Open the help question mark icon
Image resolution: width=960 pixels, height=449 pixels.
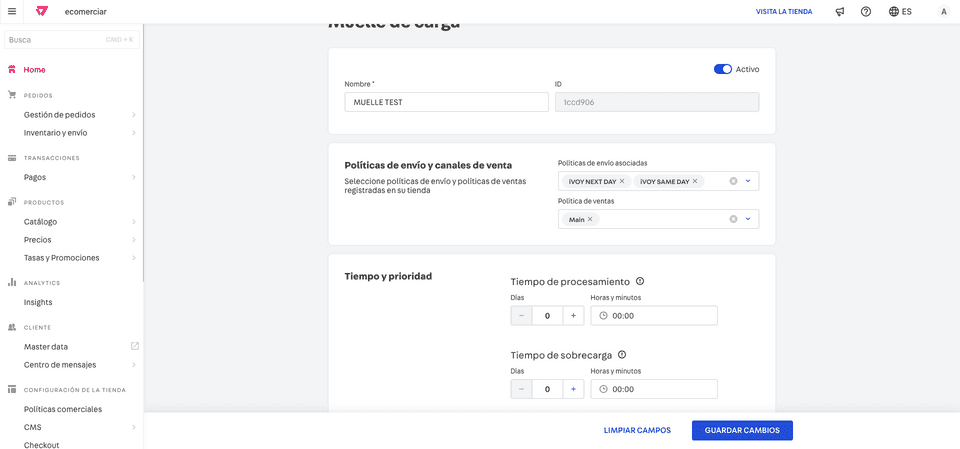pyautogui.click(x=866, y=11)
